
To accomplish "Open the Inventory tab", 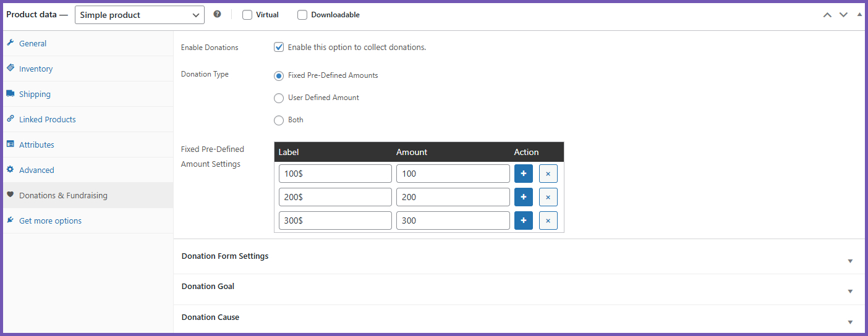I will point(36,69).
